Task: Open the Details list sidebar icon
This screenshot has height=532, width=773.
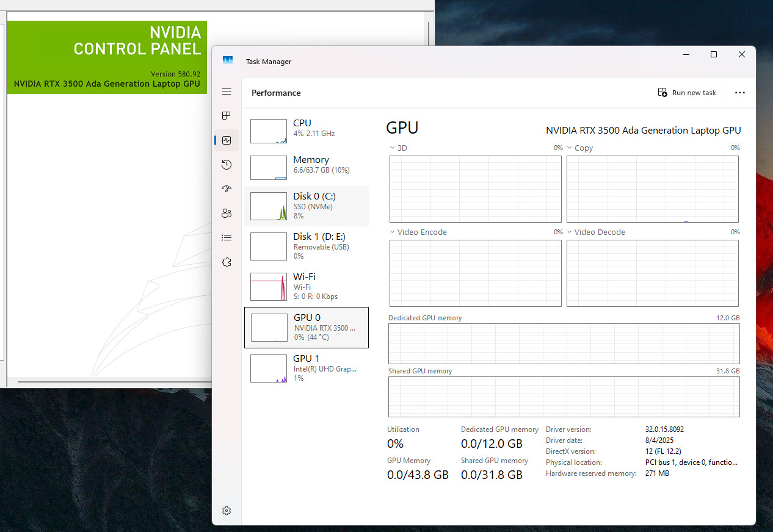Action: click(x=227, y=238)
